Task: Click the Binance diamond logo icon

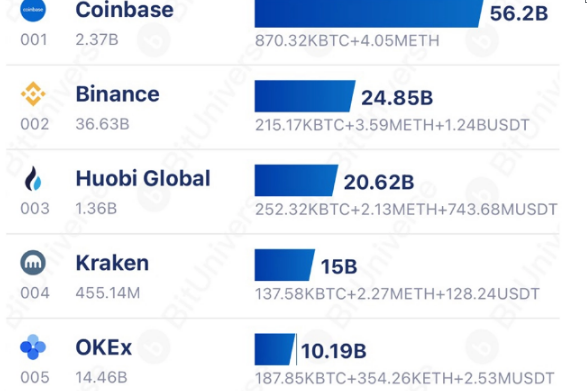Action: tap(33, 94)
